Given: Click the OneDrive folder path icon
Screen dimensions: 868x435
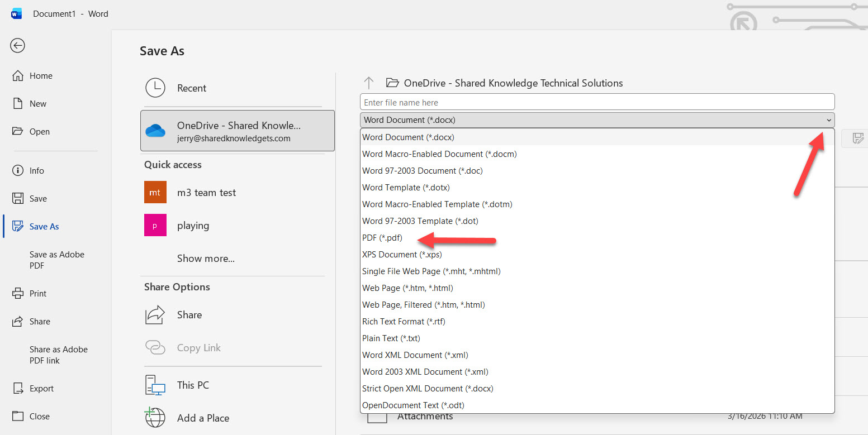Looking at the screenshot, I should pyautogui.click(x=392, y=83).
